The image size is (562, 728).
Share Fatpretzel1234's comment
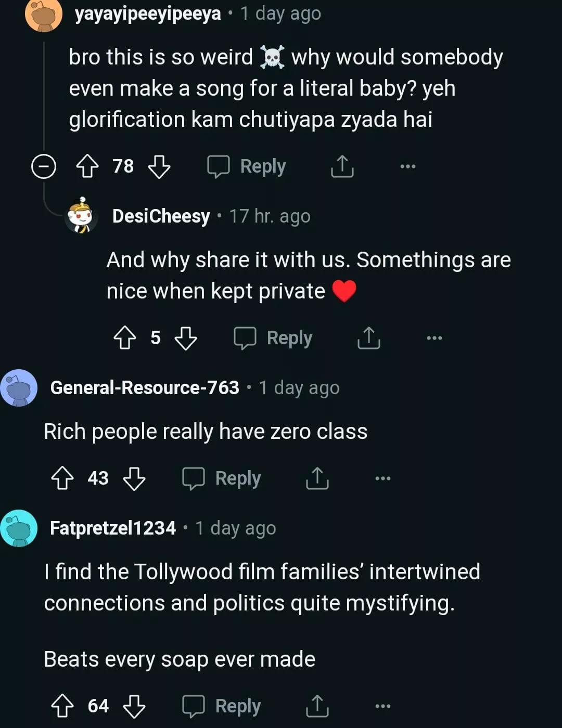tap(317, 706)
